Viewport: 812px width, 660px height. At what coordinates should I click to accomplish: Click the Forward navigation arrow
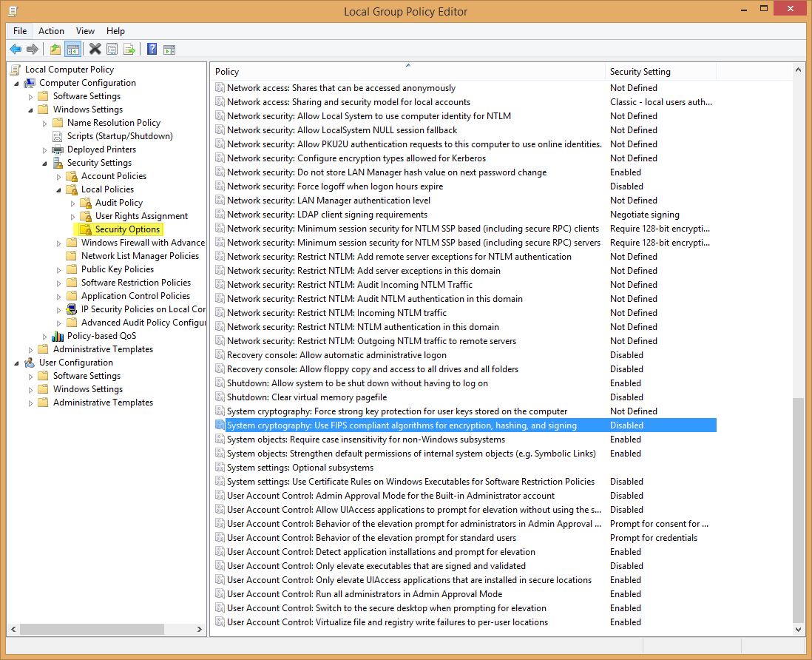pyautogui.click(x=33, y=49)
